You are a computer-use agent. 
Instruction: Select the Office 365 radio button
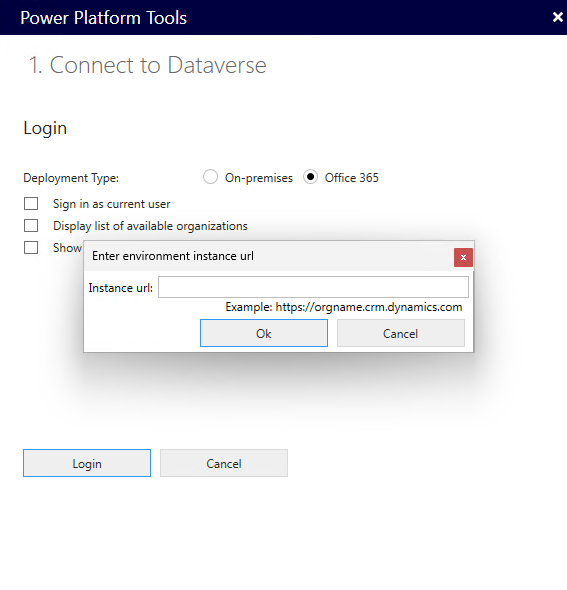pos(310,177)
